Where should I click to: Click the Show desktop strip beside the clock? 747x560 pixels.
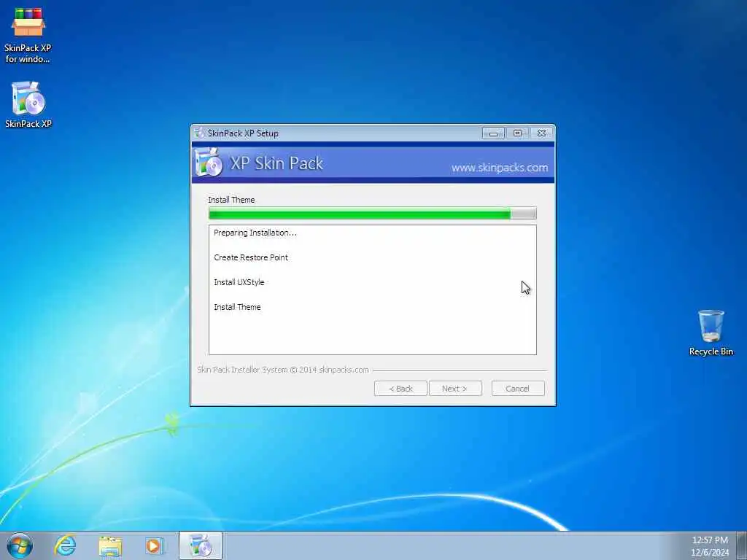coord(741,545)
